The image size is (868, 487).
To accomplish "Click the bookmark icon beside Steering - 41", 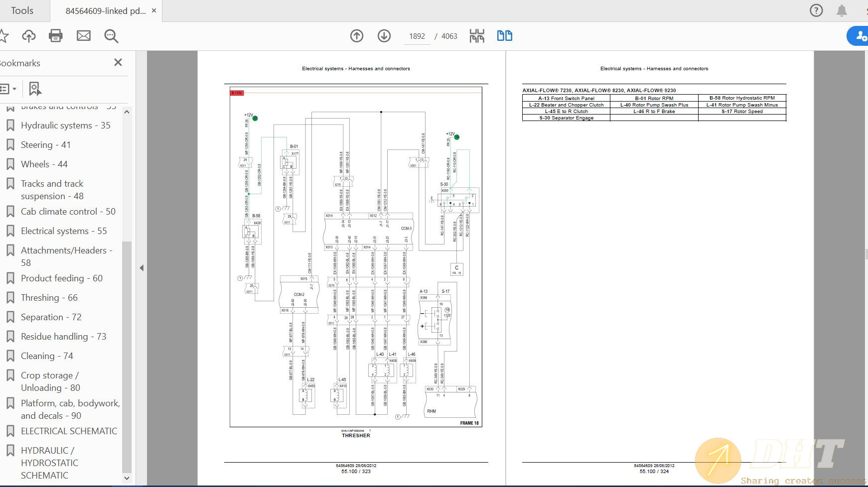I will (x=10, y=145).
